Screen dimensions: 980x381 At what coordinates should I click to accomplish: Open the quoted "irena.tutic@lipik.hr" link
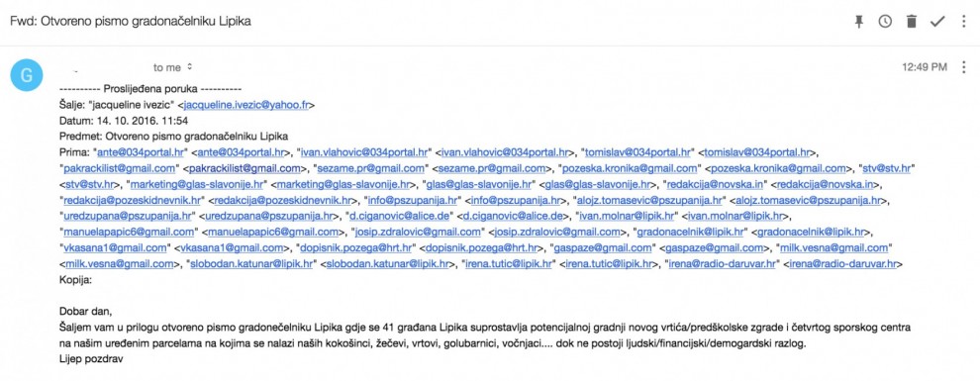point(509,264)
